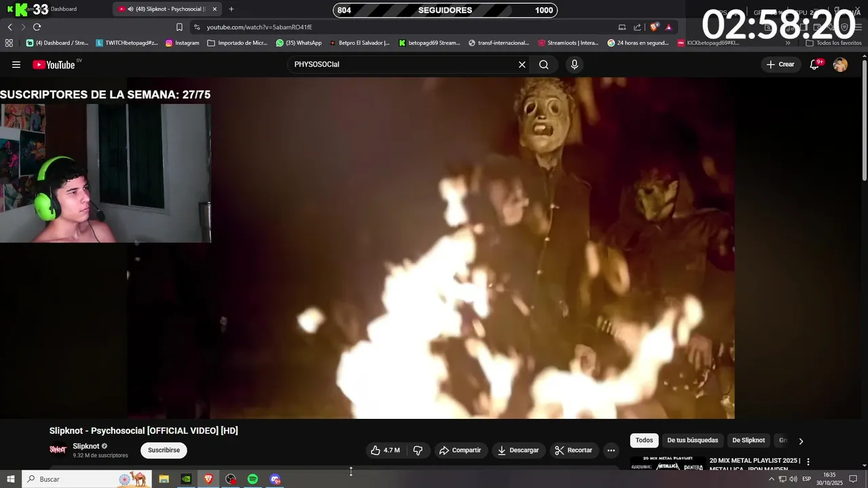Select the Slipknot Psychosocial browser tab
This screenshot has width=868, height=488.
point(167,9)
